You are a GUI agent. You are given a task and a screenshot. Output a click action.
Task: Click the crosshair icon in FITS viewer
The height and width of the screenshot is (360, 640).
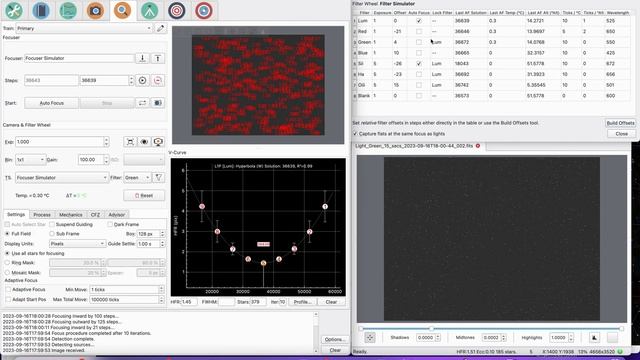370,338
